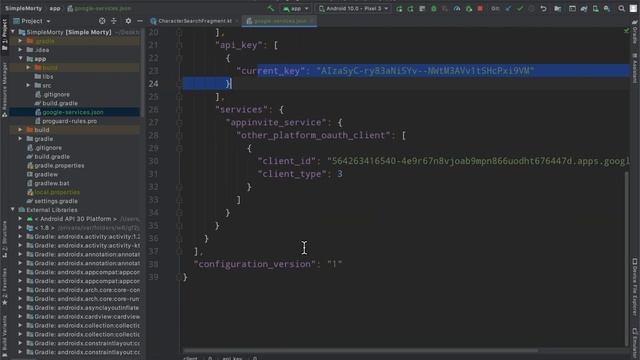Toggle code fold on line 27 appinvite_service
The height and width of the screenshot is (360, 640).
click(x=179, y=122)
